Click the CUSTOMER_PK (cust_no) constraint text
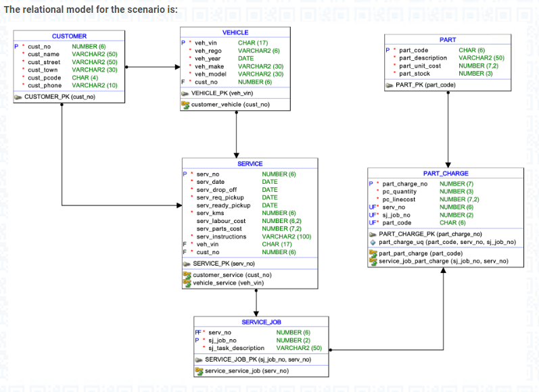539x392 pixels. coord(60,97)
